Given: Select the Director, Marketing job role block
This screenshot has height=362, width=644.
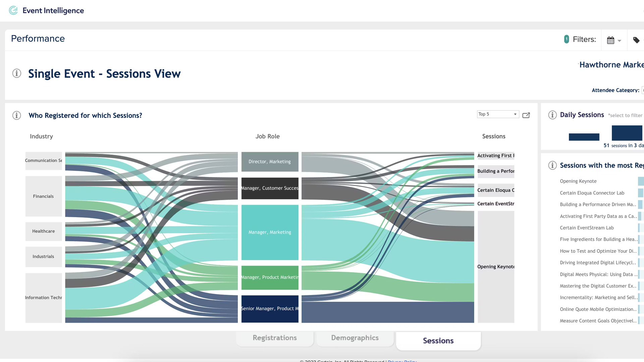Looking at the screenshot, I should pyautogui.click(x=270, y=162).
